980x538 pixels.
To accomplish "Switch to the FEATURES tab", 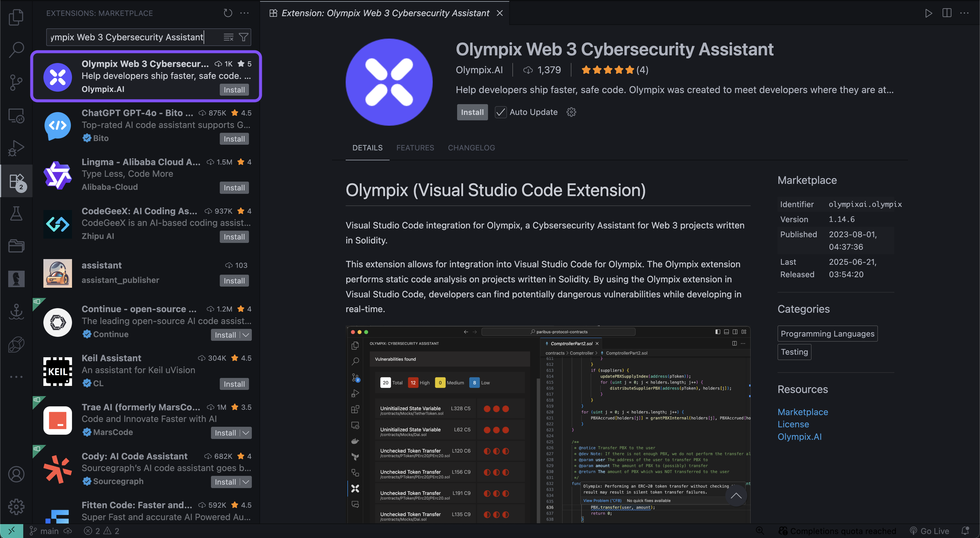I will click(415, 148).
